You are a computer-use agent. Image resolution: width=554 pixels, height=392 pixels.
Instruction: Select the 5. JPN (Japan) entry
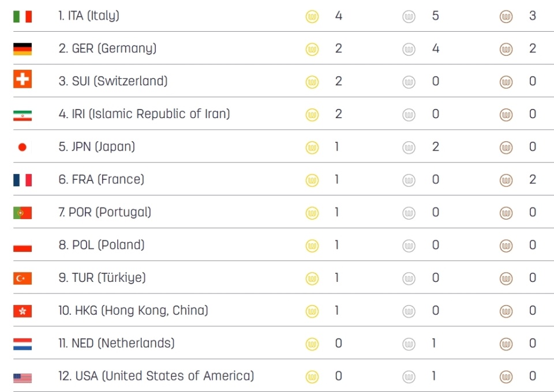click(x=97, y=147)
